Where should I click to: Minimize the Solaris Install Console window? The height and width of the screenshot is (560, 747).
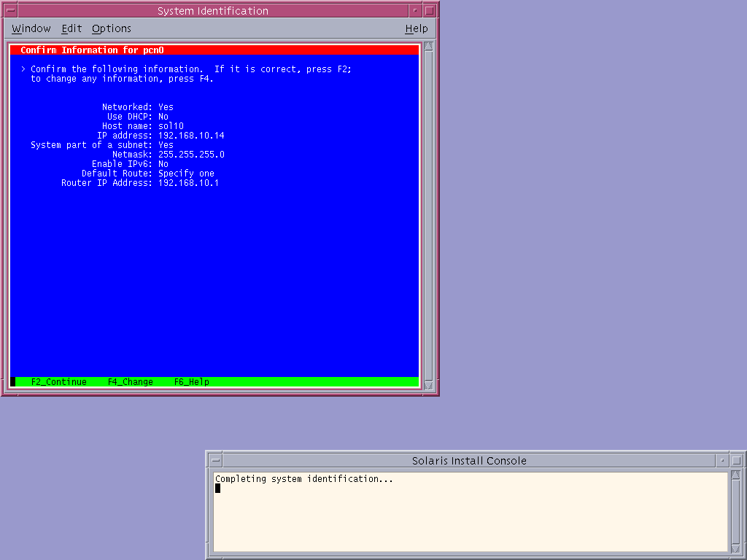point(722,461)
